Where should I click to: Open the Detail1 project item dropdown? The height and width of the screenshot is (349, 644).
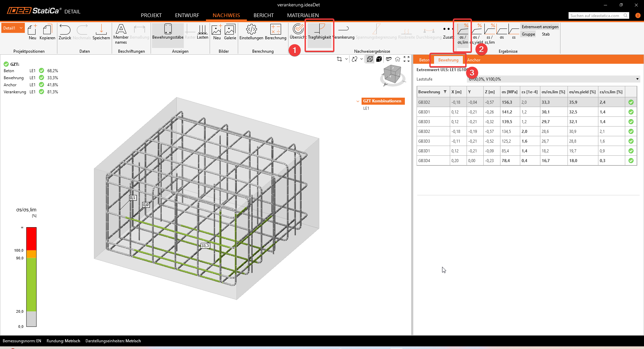pyautogui.click(x=21, y=28)
